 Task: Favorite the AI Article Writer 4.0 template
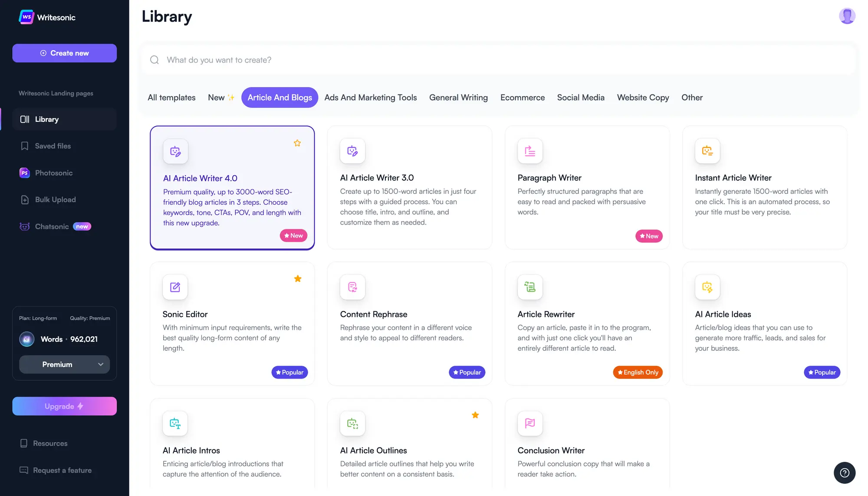pyautogui.click(x=297, y=143)
